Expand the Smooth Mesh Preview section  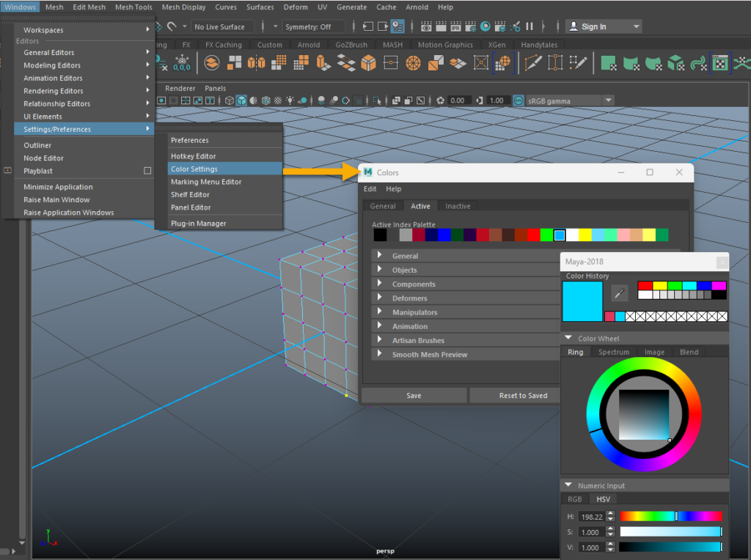pyautogui.click(x=379, y=354)
